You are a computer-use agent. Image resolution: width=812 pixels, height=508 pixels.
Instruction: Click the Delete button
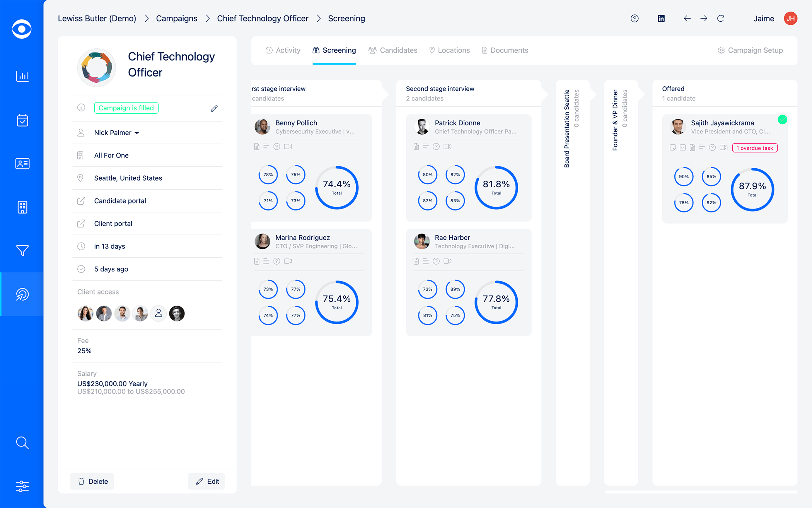tap(92, 481)
